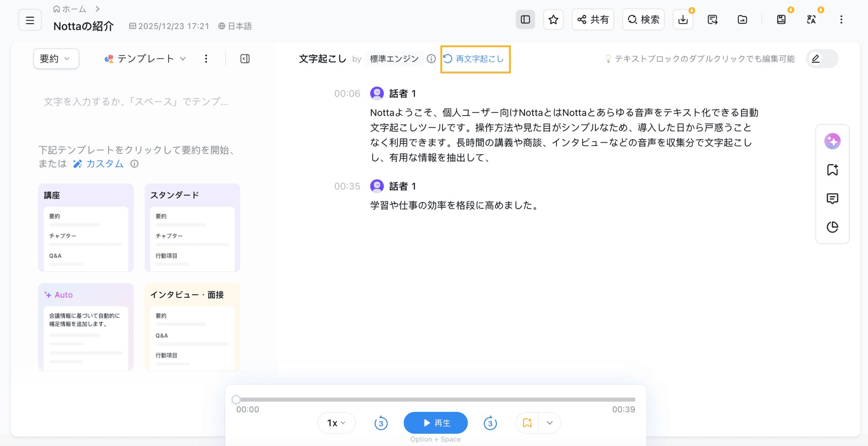The width and height of the screenshot is (868, 446).
Task: Click the save notes icon with badge
Action: (781, 20)
